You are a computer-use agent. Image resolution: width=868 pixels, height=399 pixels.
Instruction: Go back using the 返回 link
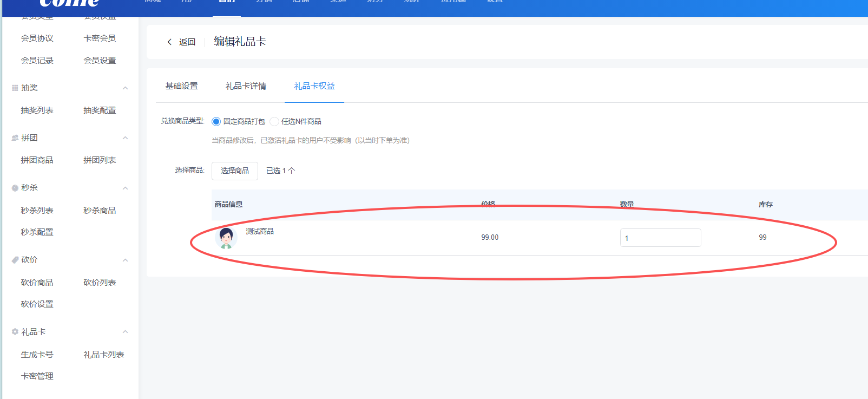click(x=187, y=42)
